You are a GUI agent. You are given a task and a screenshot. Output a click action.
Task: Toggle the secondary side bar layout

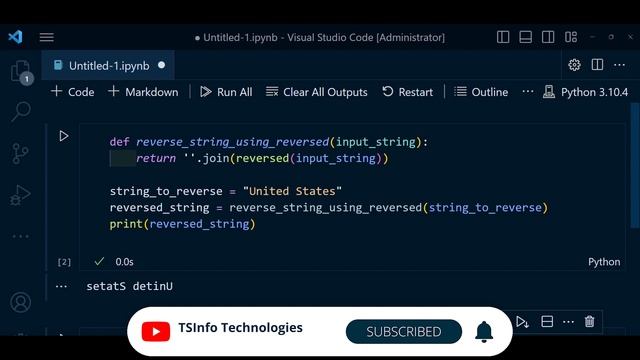[x=548, y=37]
